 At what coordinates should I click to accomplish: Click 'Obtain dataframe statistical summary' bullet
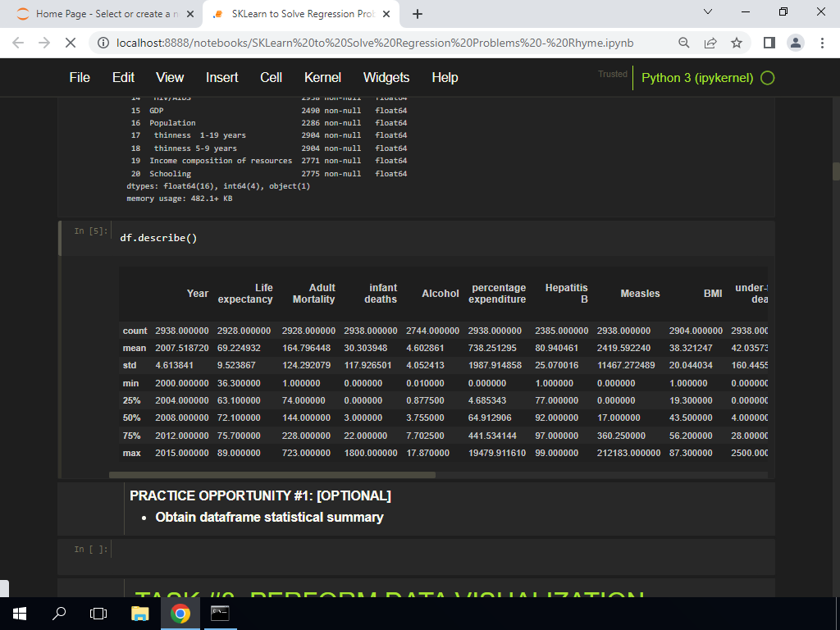[269, 518]
